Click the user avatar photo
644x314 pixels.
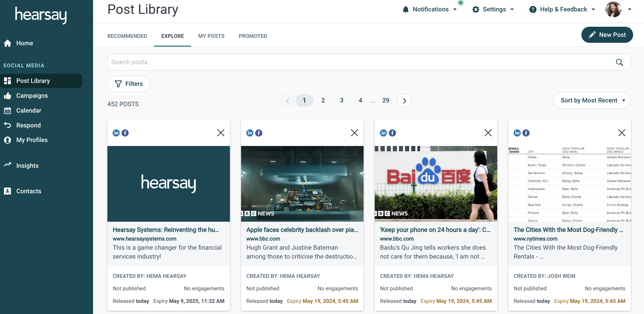click(x=613, y=9)
